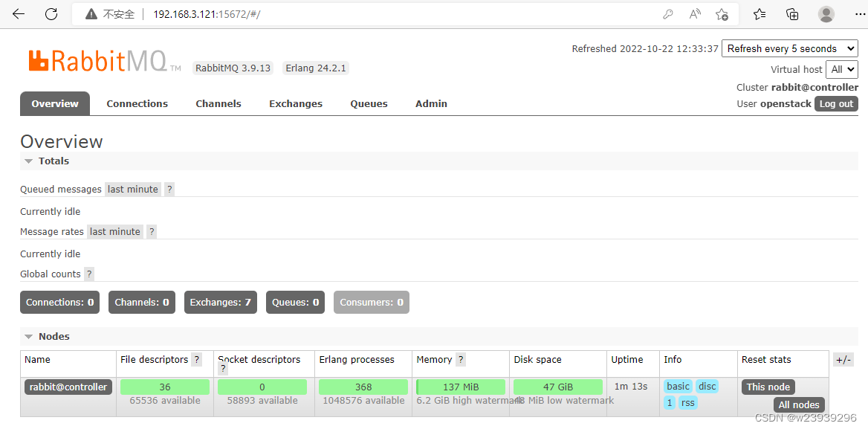Switch node stats to All nodes
This screenshot has height=429, width=868.
click(799, 404)
